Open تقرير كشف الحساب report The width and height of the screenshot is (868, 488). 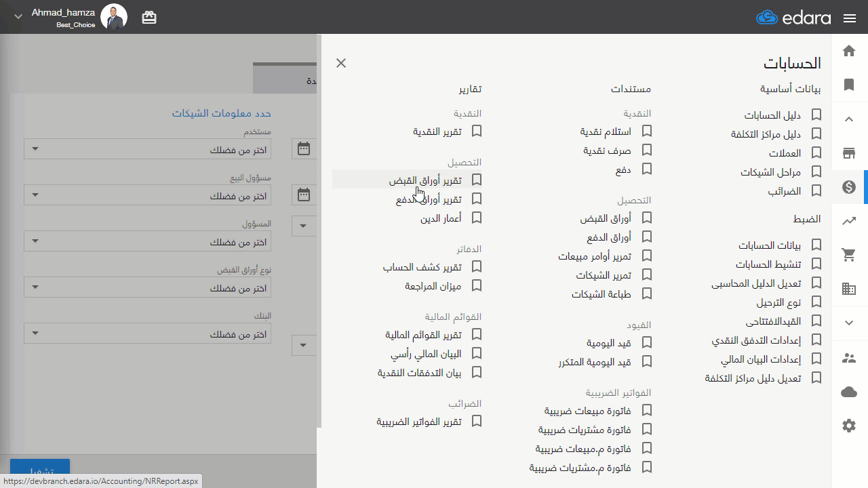point(422,267)
